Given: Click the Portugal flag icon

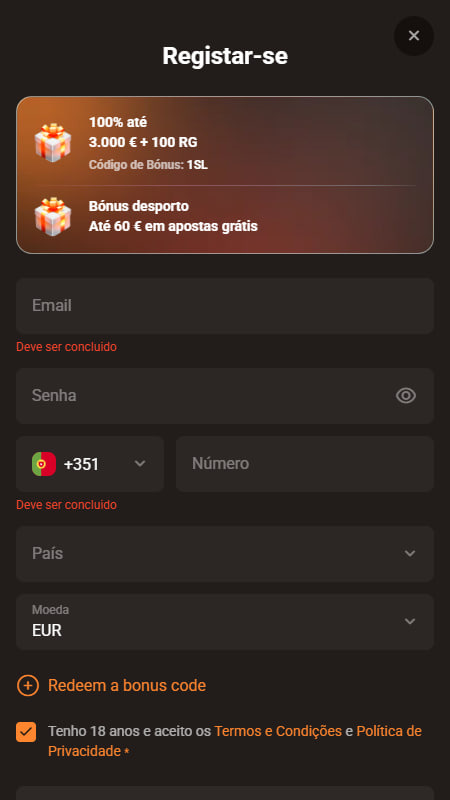Looking at the screenshot, I should point(44,464).
